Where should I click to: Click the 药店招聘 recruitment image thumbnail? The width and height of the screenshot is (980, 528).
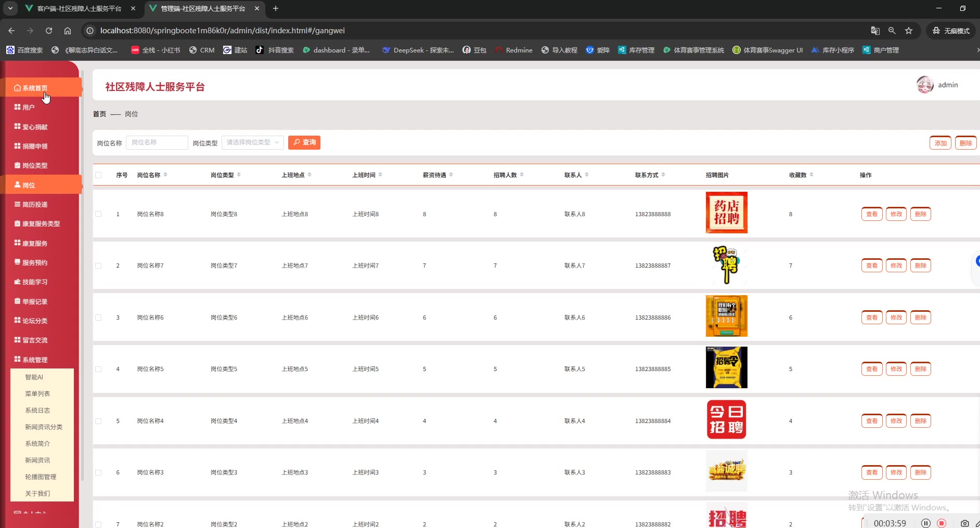pos(726,213)
